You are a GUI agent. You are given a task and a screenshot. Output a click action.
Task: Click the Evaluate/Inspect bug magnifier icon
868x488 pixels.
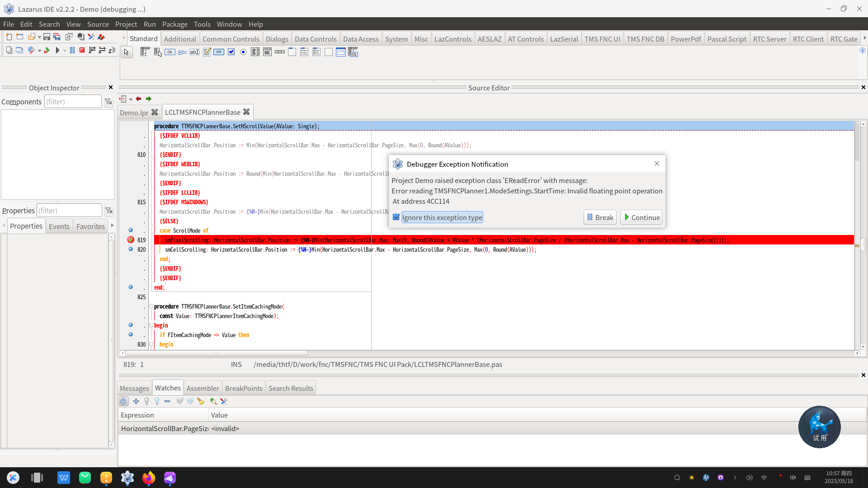click(x=213, y=401)
